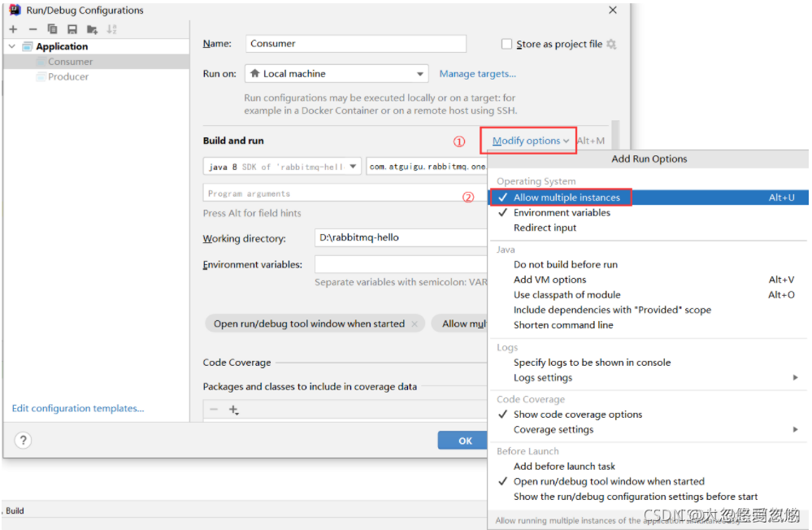This screenshot has height=530, width=812.
Task: Expand the Logs settings submenu
Action: pyautogui.click(x=649, y=378)
